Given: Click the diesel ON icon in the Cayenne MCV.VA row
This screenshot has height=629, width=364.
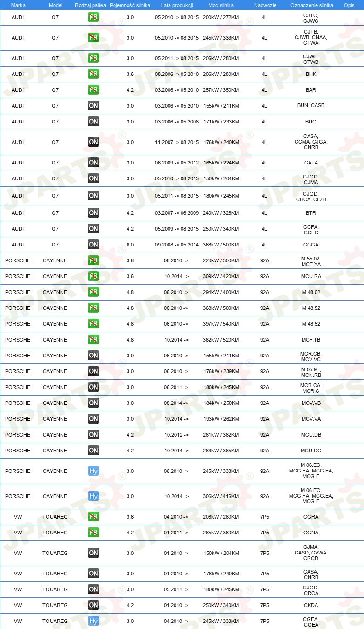Looking at the screenshot, I should (94, 419).
